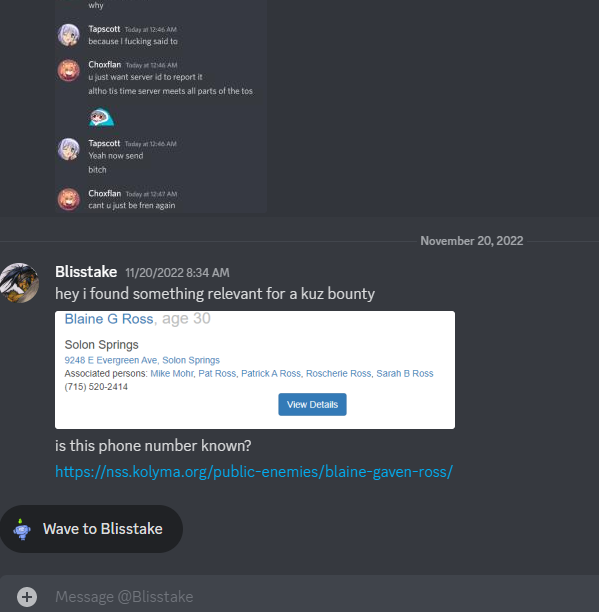Click the Mike Mohr associated person link
This screenshot has height=612, width=599.
(x=172, y=374)
